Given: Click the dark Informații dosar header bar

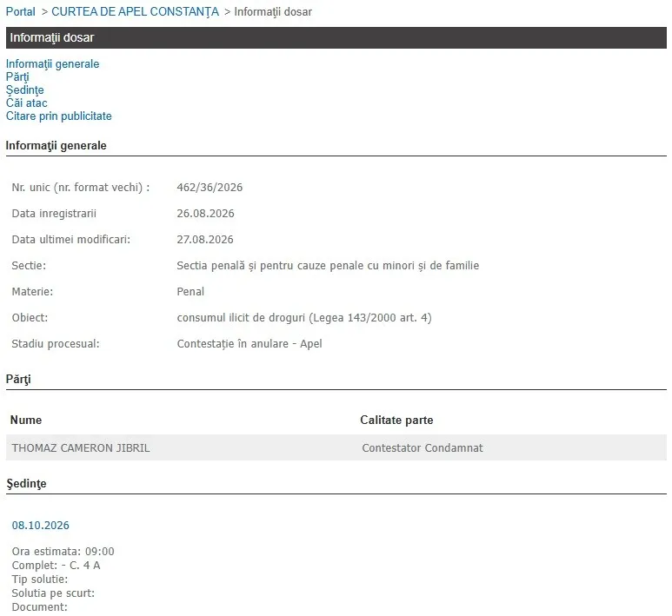Looking at the screenshot, I should pyautogui.click(x=336, y=37).
